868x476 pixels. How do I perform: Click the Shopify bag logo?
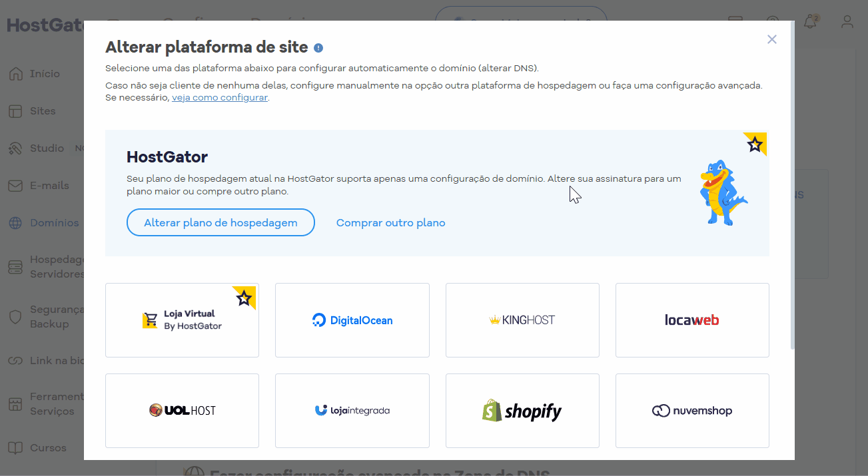click(x=492, y=410)
